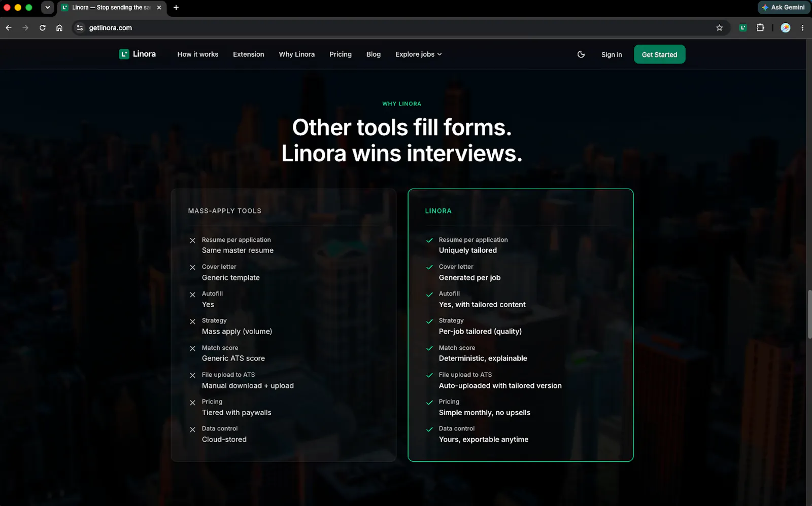Select the Linora browser tab

[112, 8]
